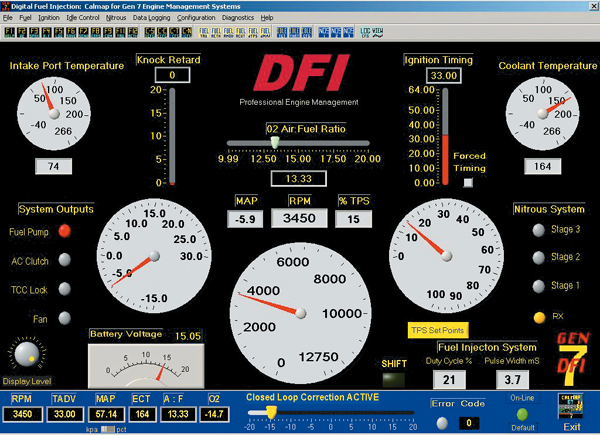Click the Pulse Width mS value field
Viewport: 600px width, 435px height.
(512, 380)
